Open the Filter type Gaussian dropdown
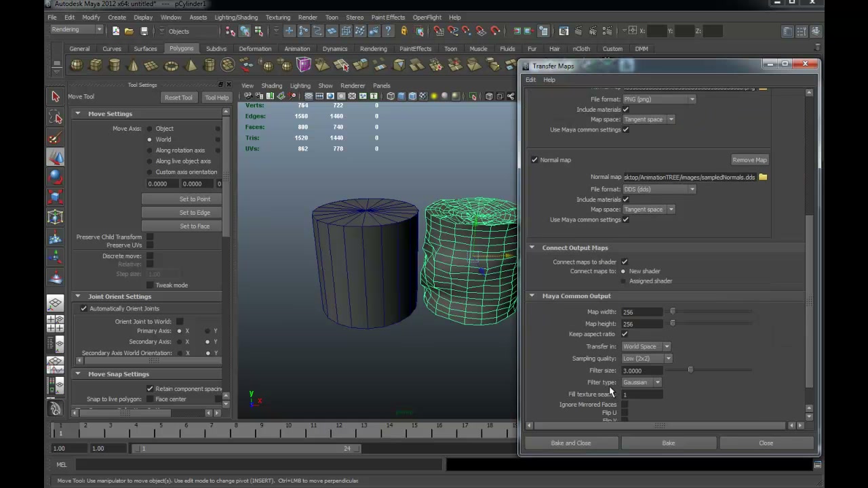Viewport: 868px width, 488px height. [642, 382]
